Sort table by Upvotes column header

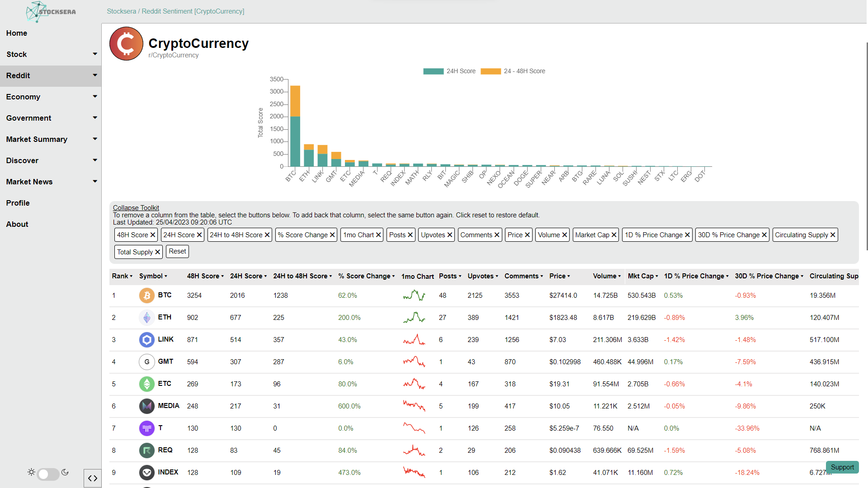point(482,276)
